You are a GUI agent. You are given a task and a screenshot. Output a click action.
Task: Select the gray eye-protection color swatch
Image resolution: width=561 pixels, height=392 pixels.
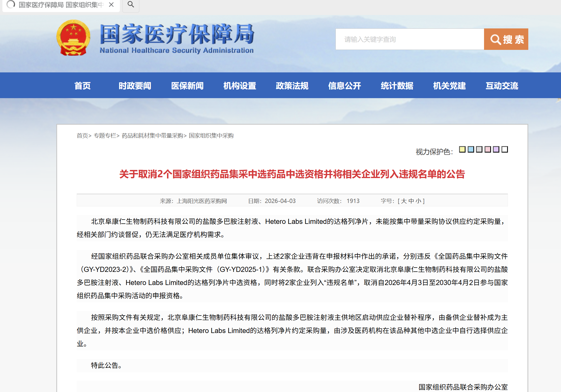479,149
